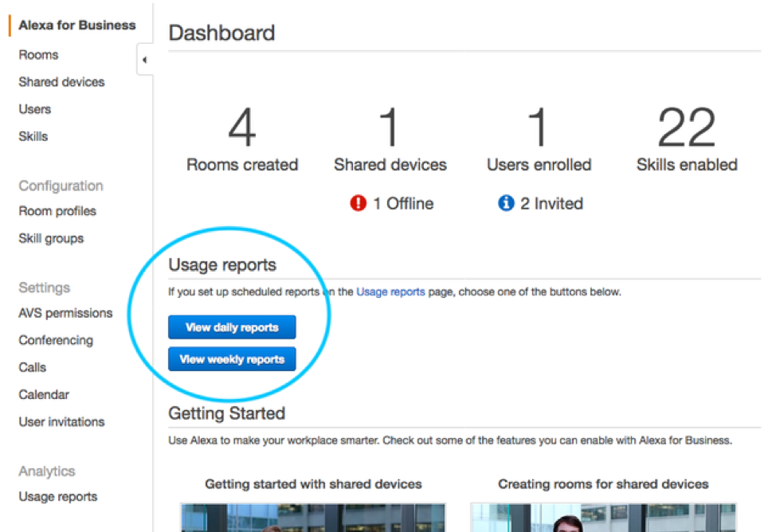Open Skills in the sidebar
This screenshot has width=776, height=532.
33,137
